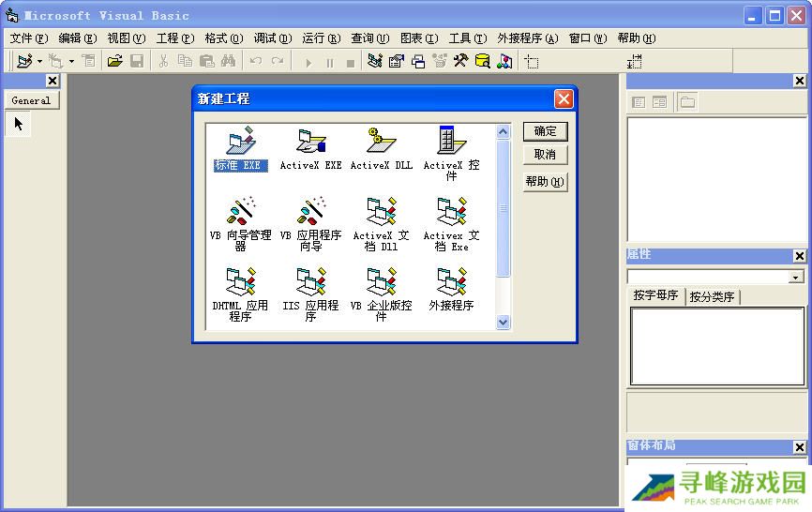Click the Break pause toolbar icon

click(330, 63)
